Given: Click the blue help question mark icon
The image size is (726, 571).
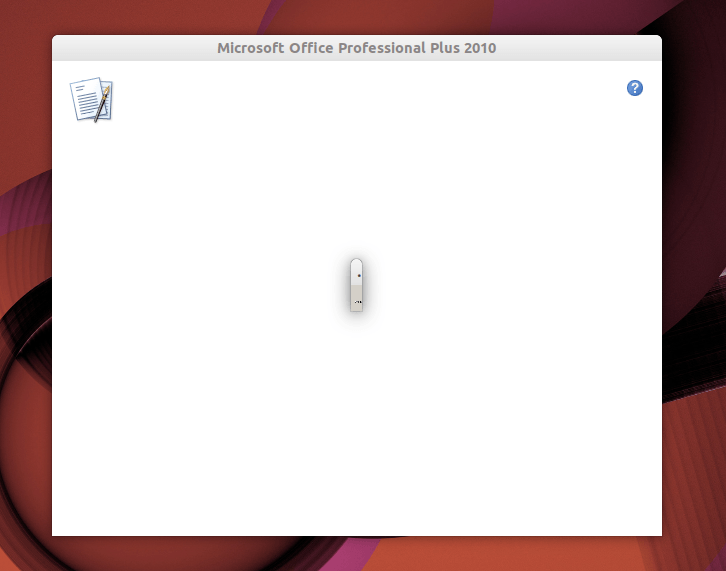Looking at the screenshot, I should click(634, 88).
